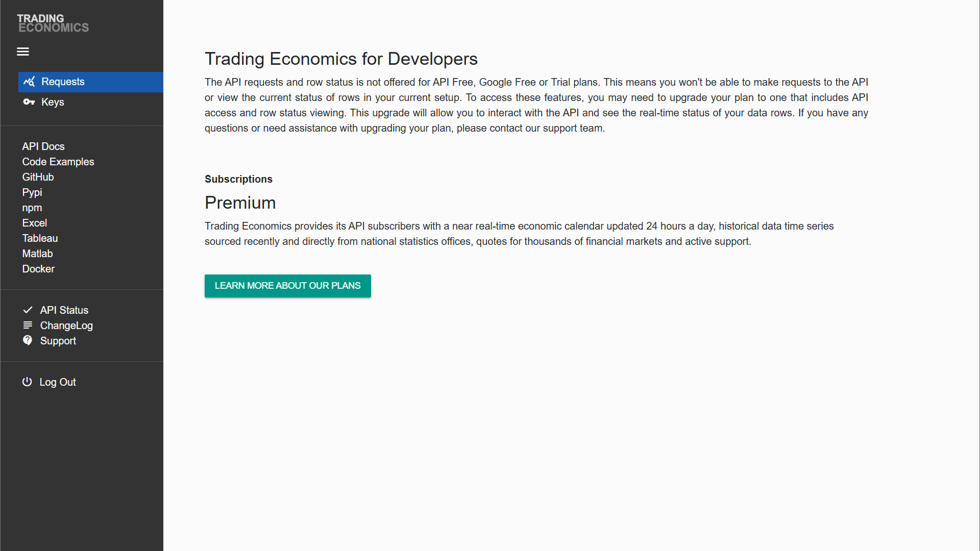This screenshot has height=551, width=980.
Task: Click the Log Out power icon
Action: [x=27, y=382]
